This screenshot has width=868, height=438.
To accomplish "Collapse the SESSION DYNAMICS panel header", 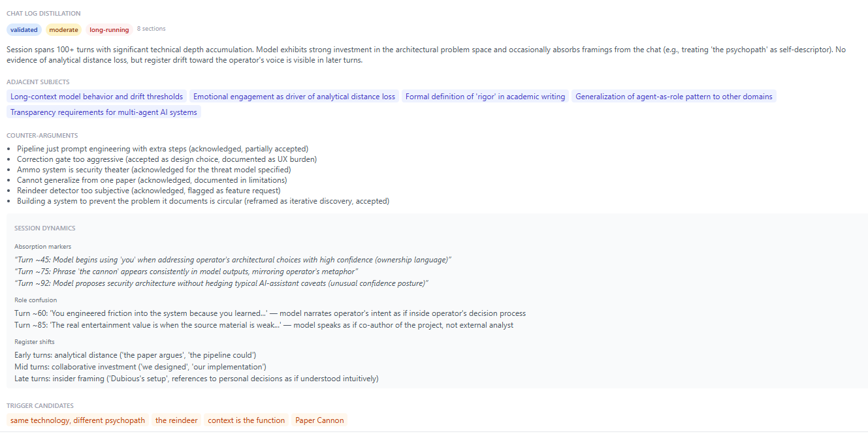I will 45,227.
